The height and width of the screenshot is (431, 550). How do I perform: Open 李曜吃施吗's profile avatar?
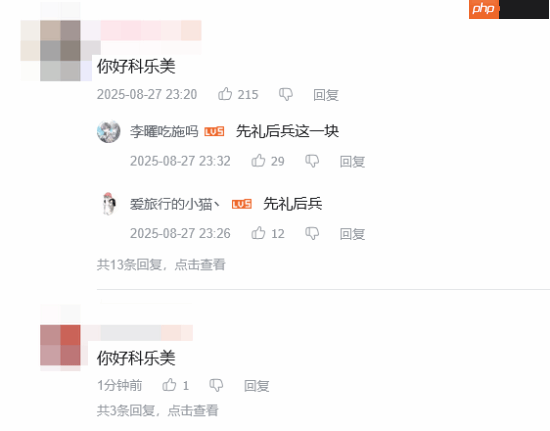click(109, 132)
